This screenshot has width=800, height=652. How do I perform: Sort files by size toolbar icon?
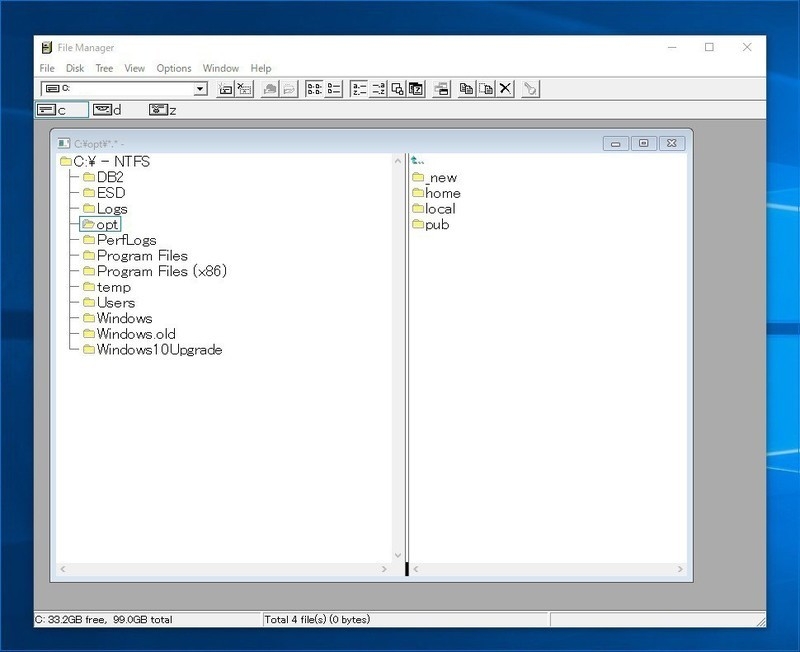397,89
